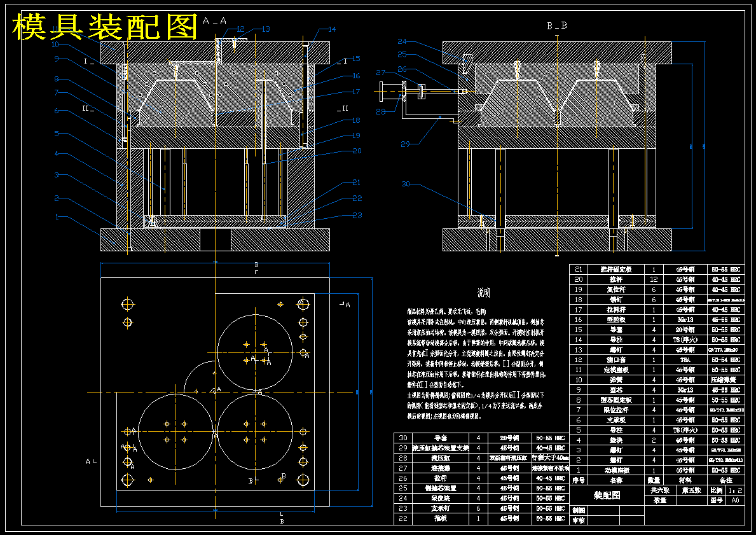Click quantity 12 in the 推杆 row

(x=654, y=279)
